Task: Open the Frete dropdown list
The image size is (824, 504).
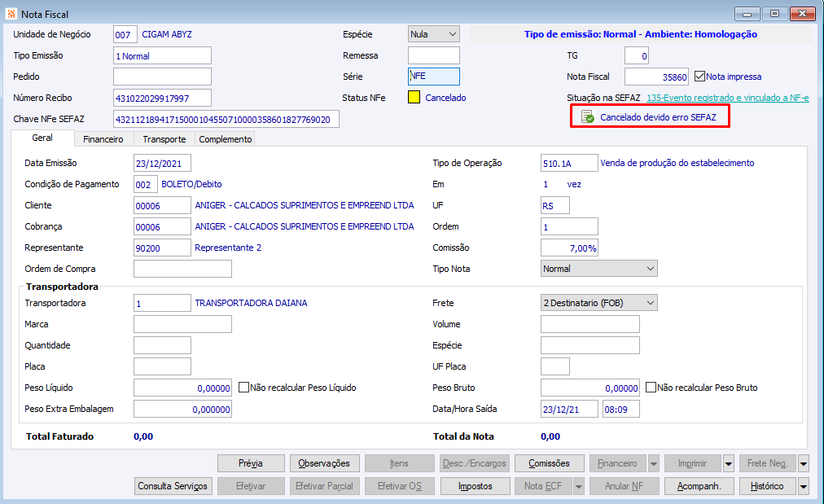Action: [x=598, y=303]
